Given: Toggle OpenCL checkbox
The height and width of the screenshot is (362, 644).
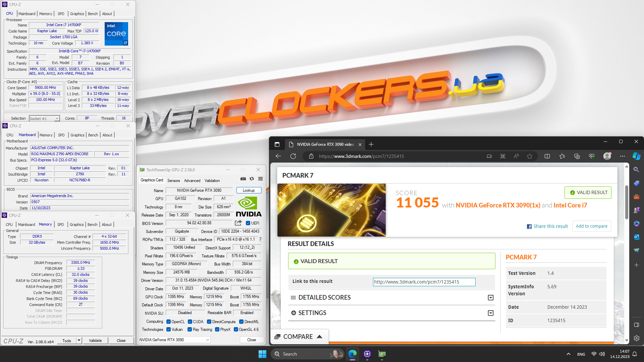Looking at the screenshot, I should tap(168, 322).
